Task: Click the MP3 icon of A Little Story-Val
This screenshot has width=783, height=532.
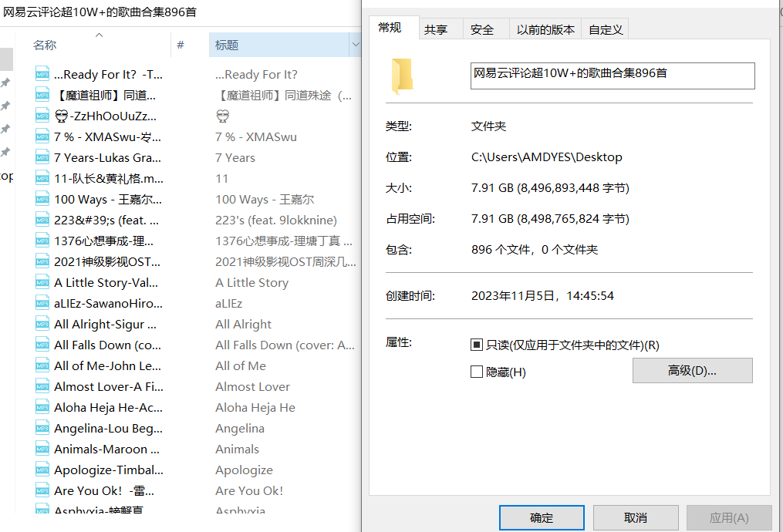Action: click(42, 282)
